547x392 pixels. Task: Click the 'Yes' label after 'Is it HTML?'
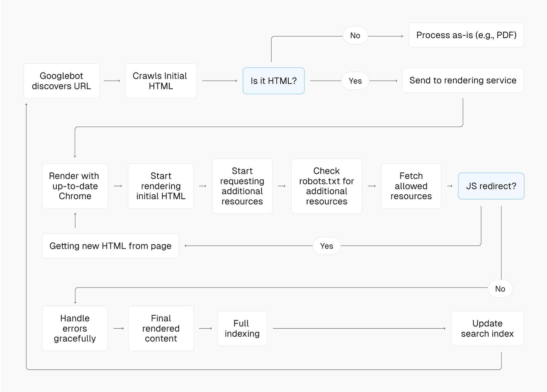click(355, 81)
